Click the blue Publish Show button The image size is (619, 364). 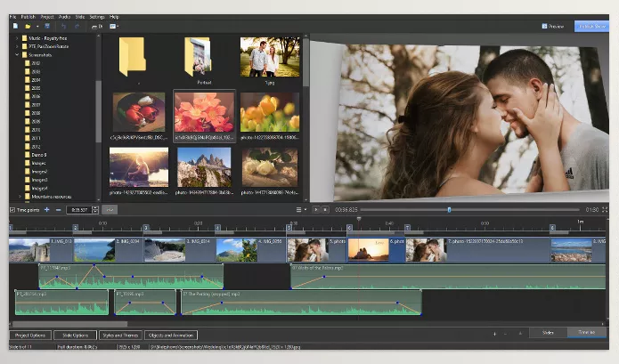coord(591,26)
